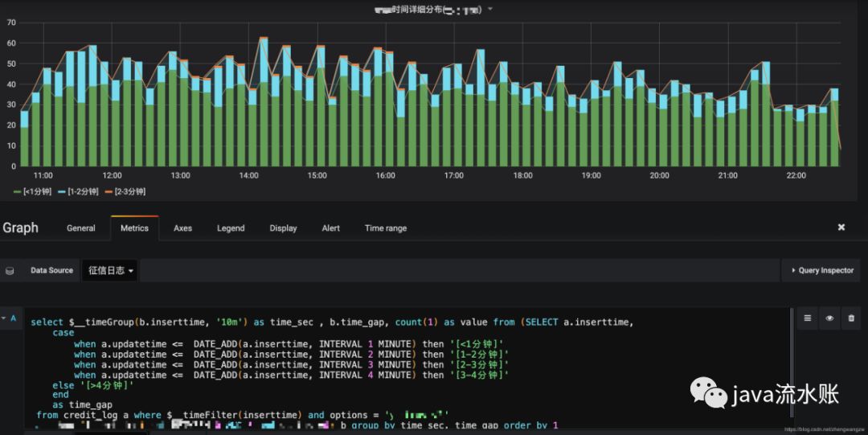Image resolution: width=868 pixels, height=435 pixels.
Task: Collapse query A using its arrow
Action: 3,318
